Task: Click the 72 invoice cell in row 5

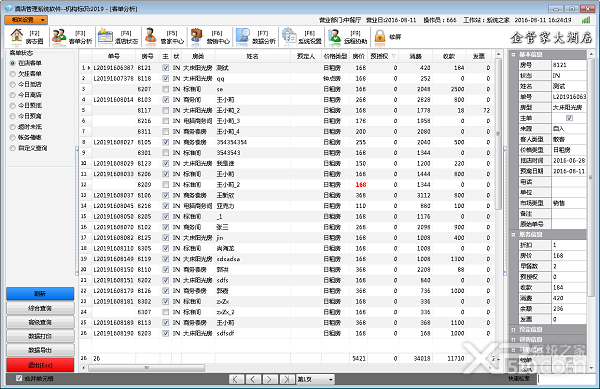Action: point(479,110)
